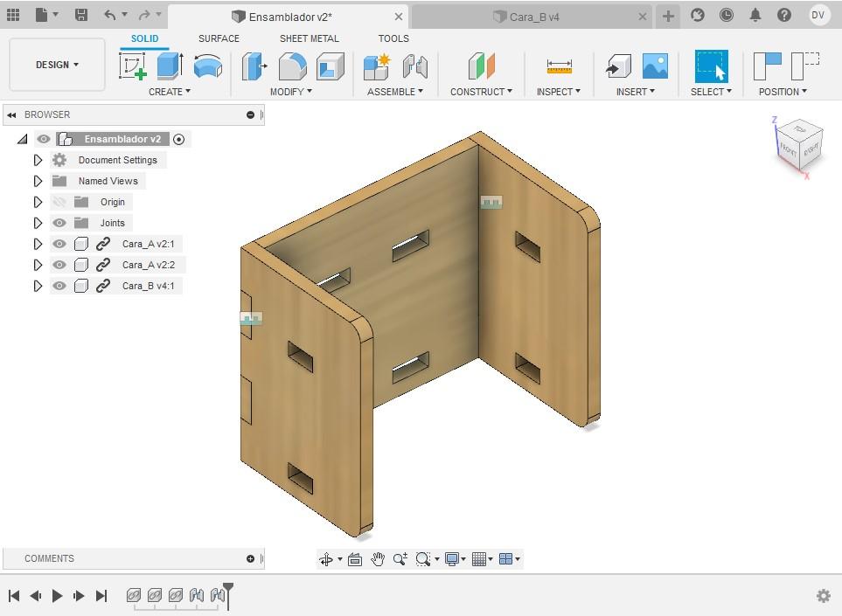Expand the Cara_A v2:1 component

(x=38, y=244)
